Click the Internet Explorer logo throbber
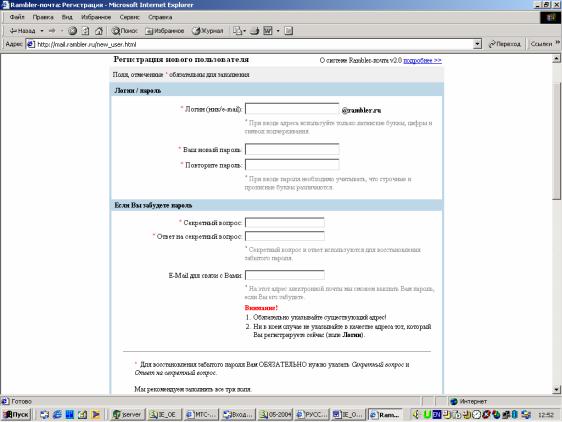Viewport: 562px width, 422px height. click(550, 17)
